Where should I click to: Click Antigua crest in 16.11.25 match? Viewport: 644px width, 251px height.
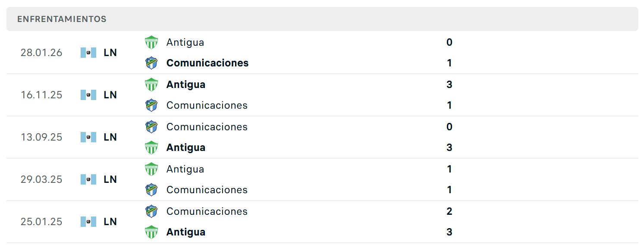click(x=151, y=85)
